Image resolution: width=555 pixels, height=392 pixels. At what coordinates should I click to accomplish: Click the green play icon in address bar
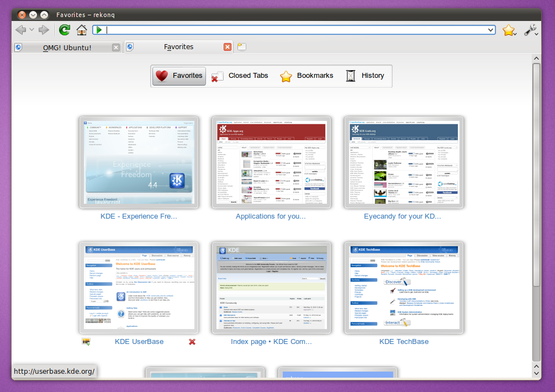coord(99,30)
